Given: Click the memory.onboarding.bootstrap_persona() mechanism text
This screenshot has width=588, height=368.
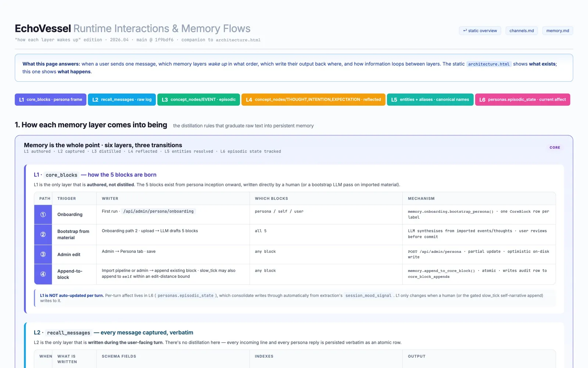Looking at the screenshot, I should [x=451, y=212].
